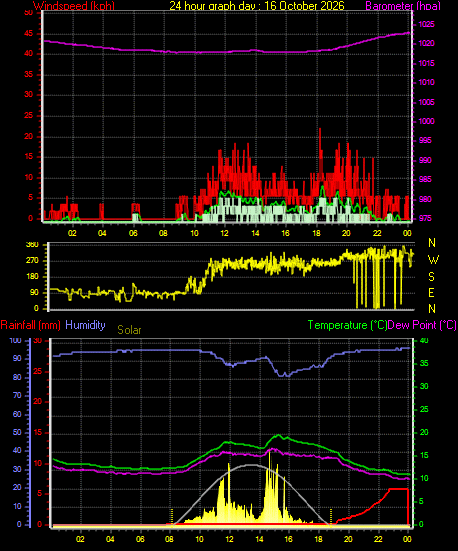Select the 1015 barometer axis value
The width and height of the screenshot is (458, 551).
(426, 63)
